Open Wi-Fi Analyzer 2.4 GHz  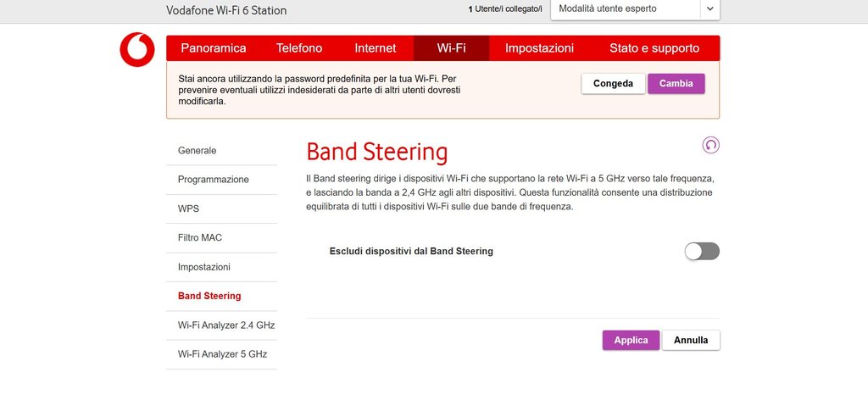tap(221, 325)
